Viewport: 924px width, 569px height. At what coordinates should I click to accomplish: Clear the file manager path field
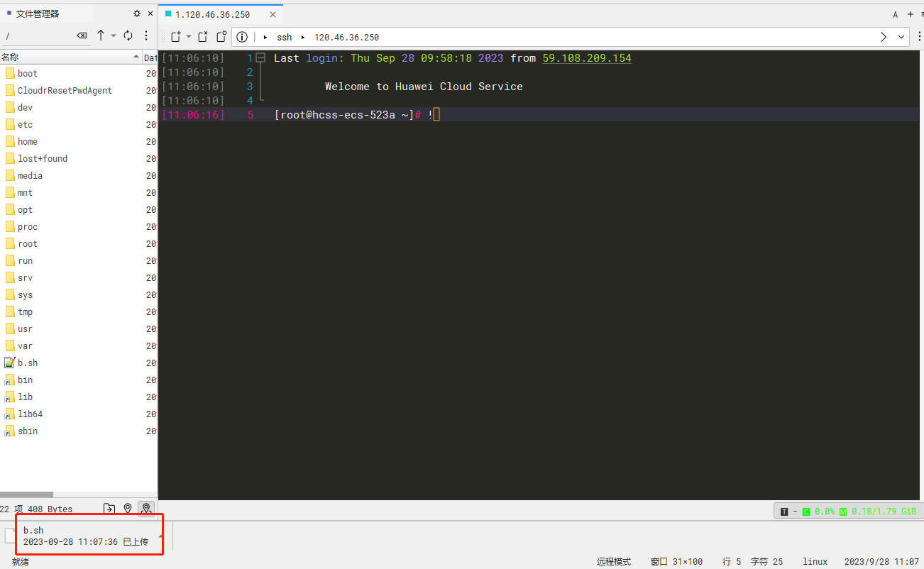(82, 35)
